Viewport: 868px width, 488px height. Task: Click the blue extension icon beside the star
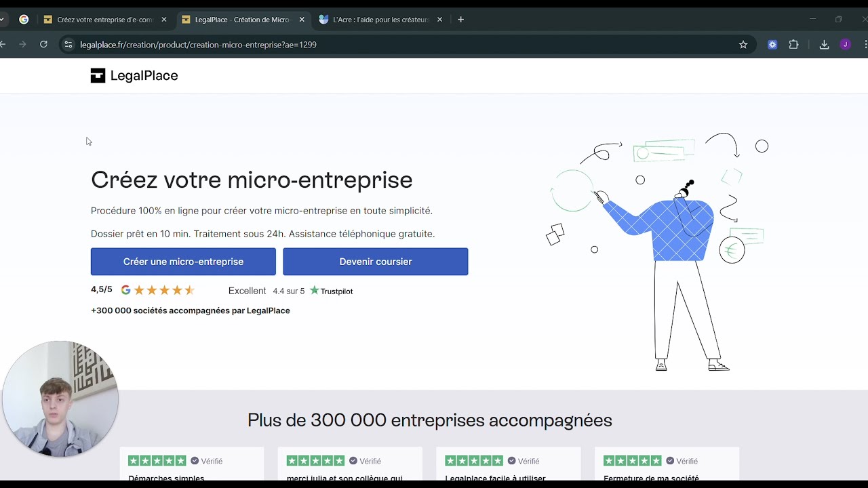(x=772, y=45)
